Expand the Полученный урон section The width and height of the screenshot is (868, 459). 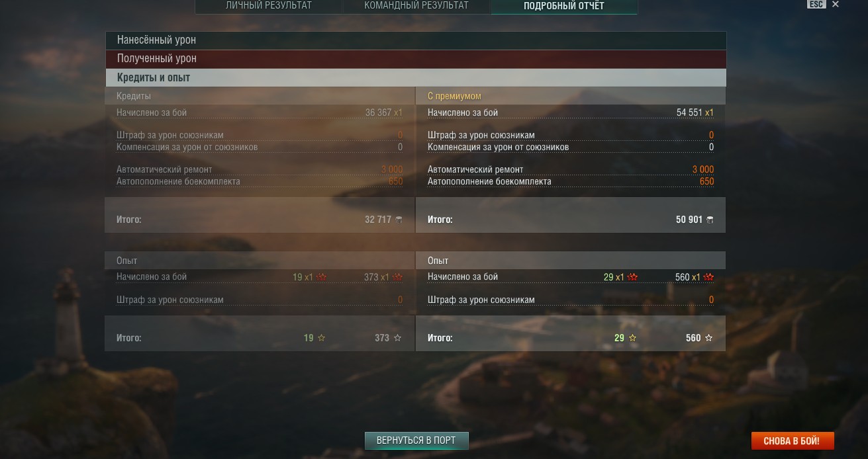click(x=416, y=59)
